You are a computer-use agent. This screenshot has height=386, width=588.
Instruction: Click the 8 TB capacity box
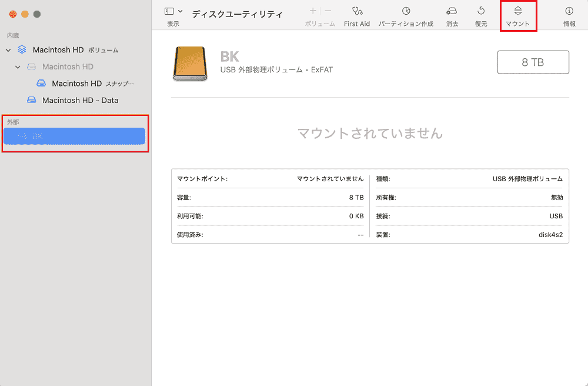(x=533, y=62)
